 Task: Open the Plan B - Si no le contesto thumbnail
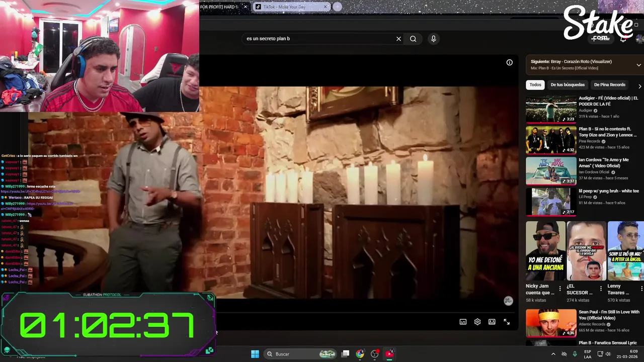pyautogui.click(x=551, y=140)
